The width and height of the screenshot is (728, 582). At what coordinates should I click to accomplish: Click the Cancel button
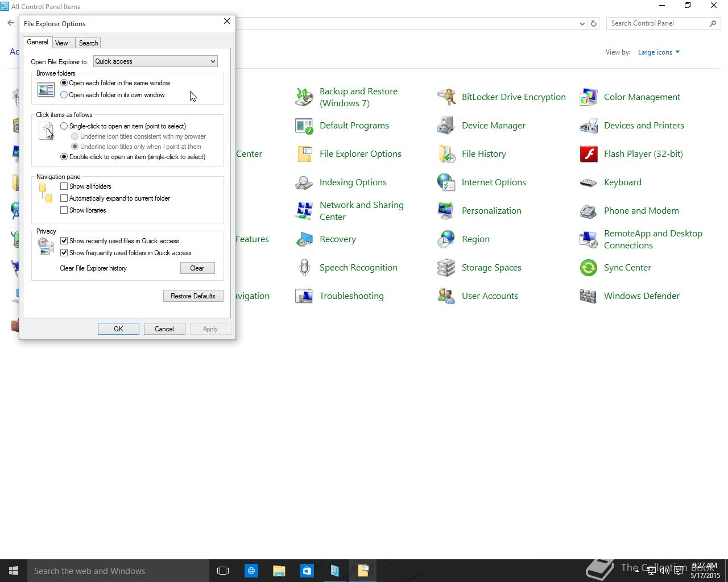click(164, 329)
